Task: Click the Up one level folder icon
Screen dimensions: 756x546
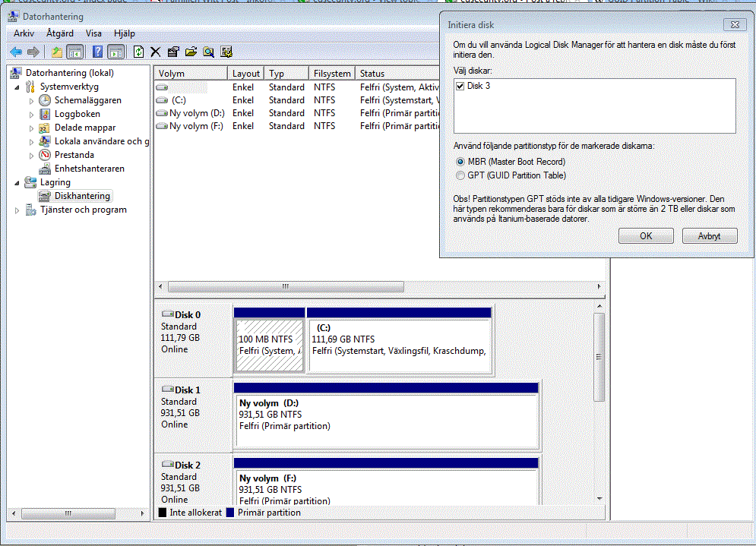Action: pos(57,52)
